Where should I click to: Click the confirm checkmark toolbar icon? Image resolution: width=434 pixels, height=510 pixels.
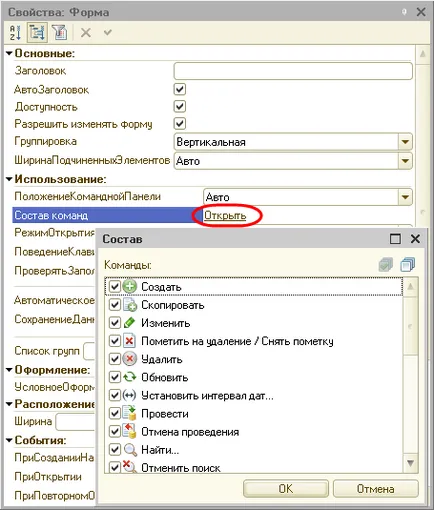pos(108,32)
